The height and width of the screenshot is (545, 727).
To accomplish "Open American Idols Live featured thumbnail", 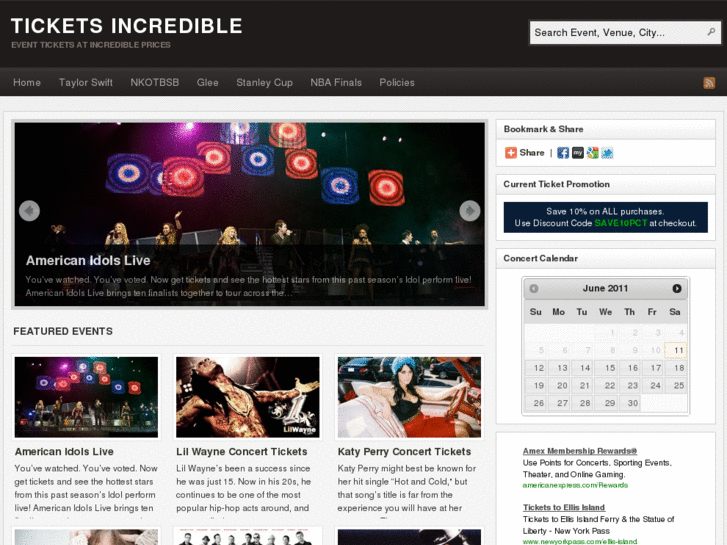I will [x=86, y=397].
